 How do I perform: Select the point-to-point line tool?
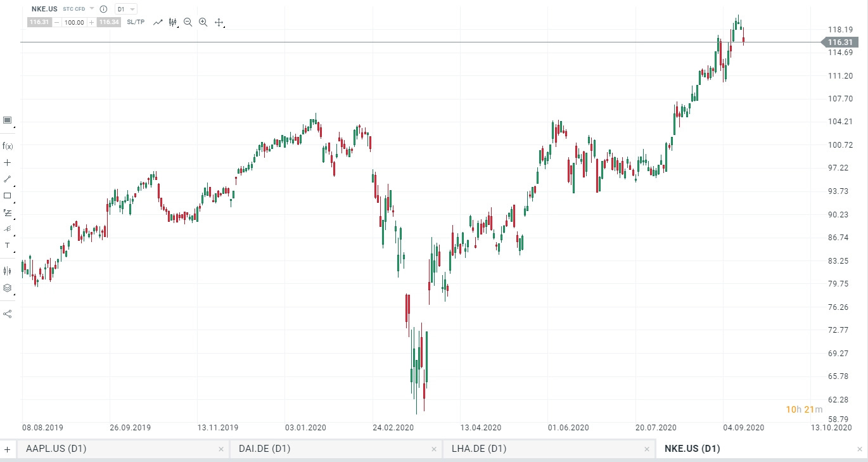coord(8,179)
